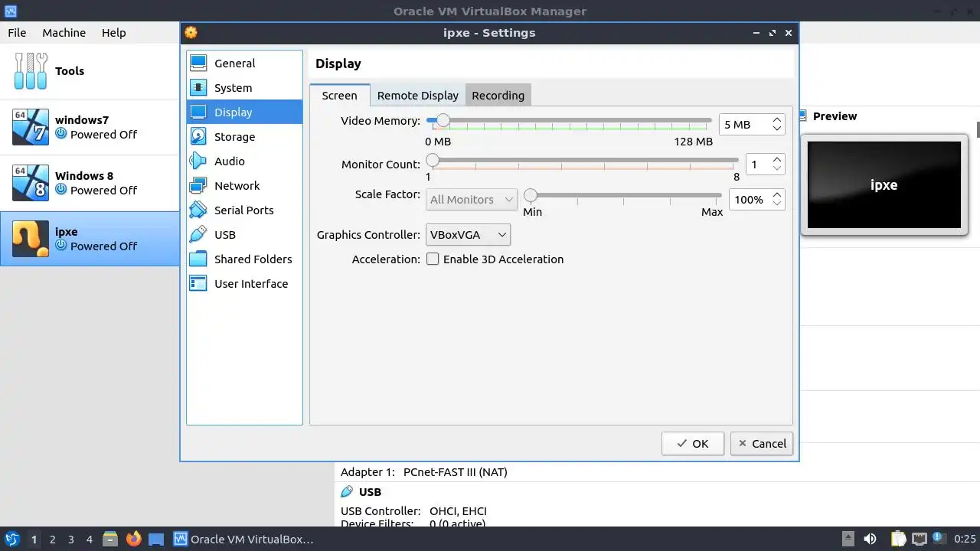Click the network tray icon
980x551 pixels.
pos(919,539)
